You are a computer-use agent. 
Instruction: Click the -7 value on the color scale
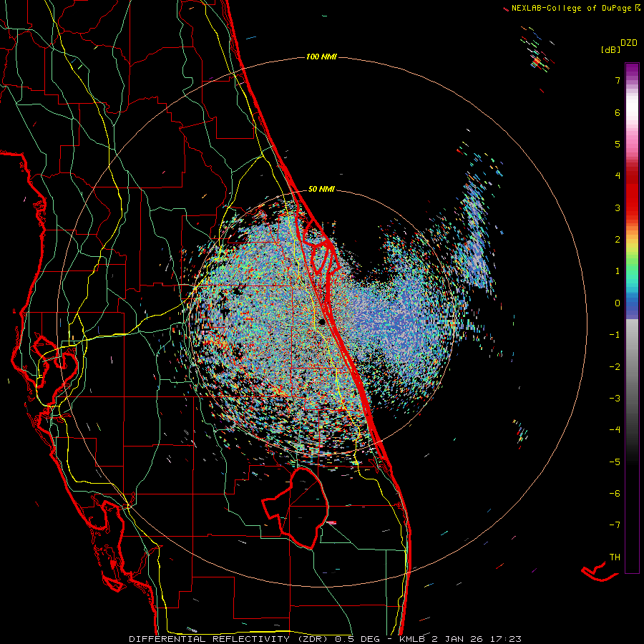click(x=615, y=525)
